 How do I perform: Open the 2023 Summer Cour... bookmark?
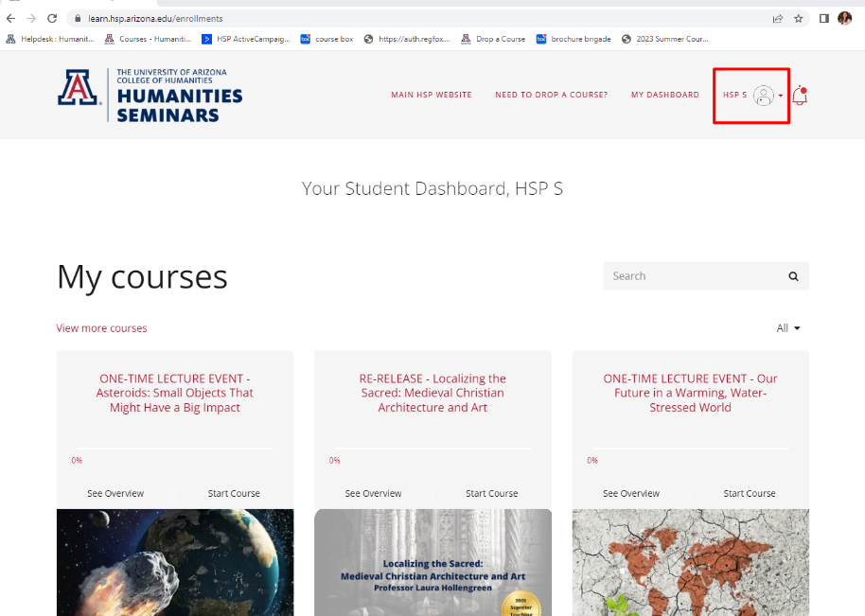[x=664, y=39]
